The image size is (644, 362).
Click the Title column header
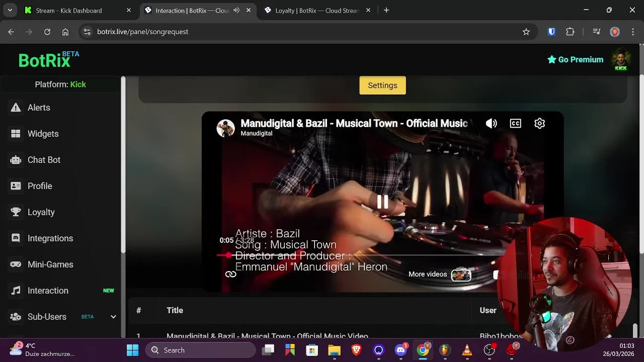[x=175, y=310]
